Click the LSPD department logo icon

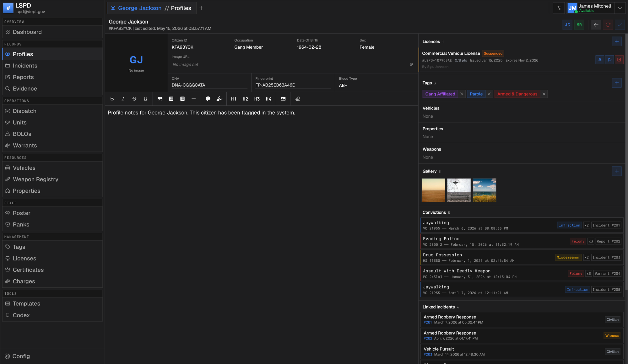pos(8,8)
